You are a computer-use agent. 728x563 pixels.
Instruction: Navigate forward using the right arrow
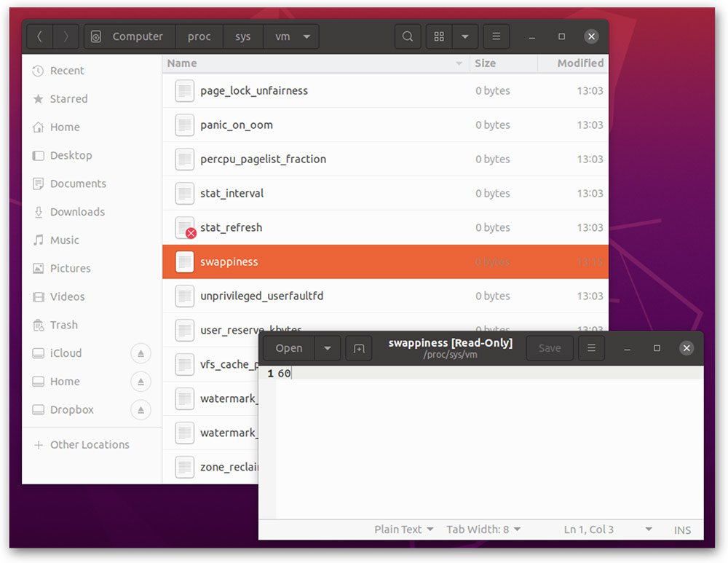pos(68,36)
